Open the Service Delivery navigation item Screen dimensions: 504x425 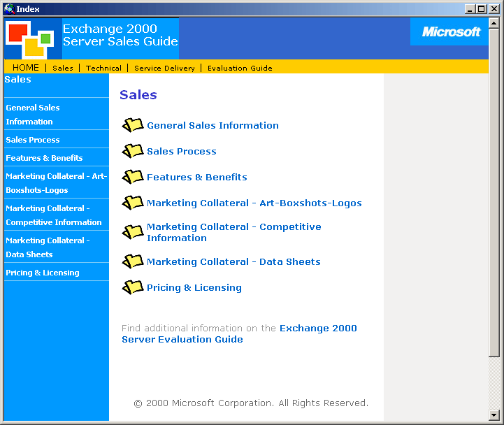pyautogui.click(x=164, y=68)
